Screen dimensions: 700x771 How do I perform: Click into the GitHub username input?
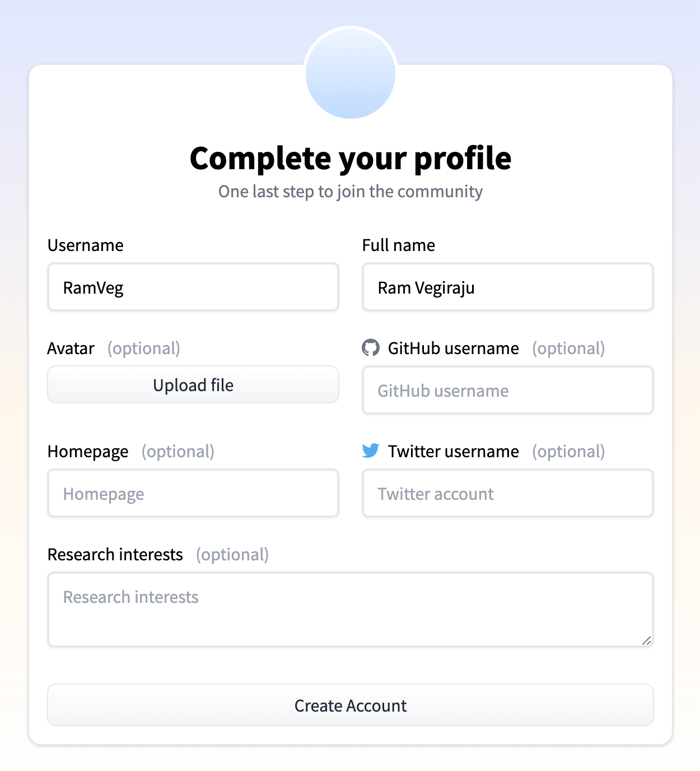click(507, 391)
